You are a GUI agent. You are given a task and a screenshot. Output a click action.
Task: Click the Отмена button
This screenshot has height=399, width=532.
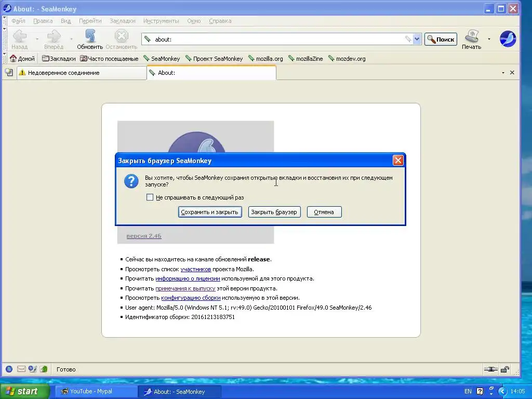point(324,212)
